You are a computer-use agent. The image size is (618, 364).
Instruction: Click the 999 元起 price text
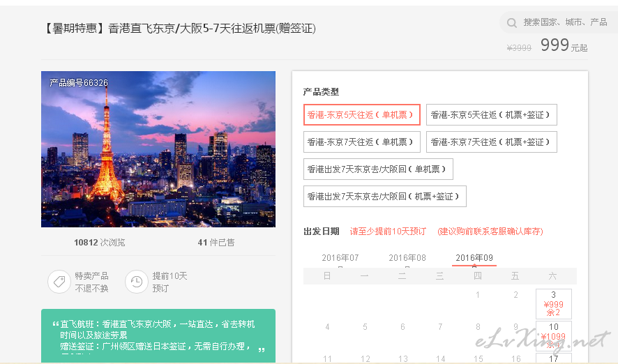click(564, 45)
